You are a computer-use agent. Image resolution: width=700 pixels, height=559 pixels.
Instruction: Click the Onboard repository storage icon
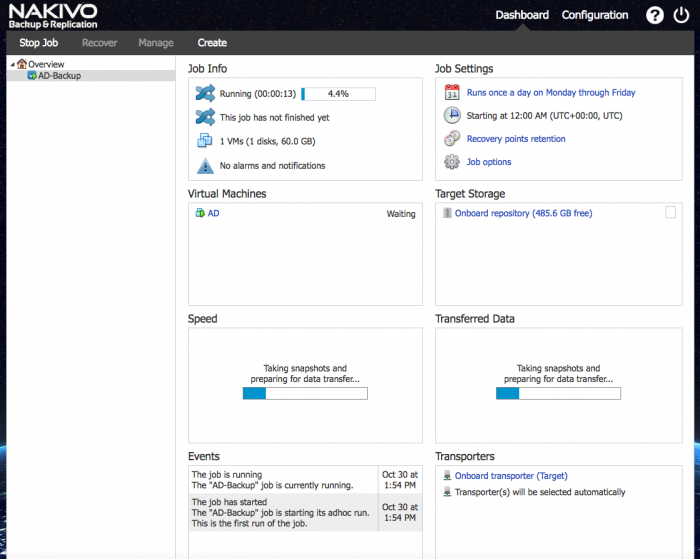pos(447,213)
